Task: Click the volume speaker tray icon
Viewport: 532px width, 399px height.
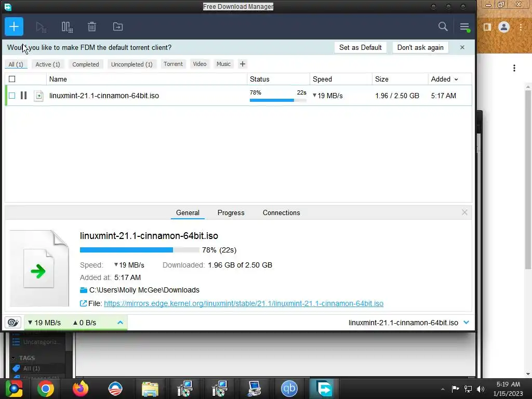Action: [481, 389]
